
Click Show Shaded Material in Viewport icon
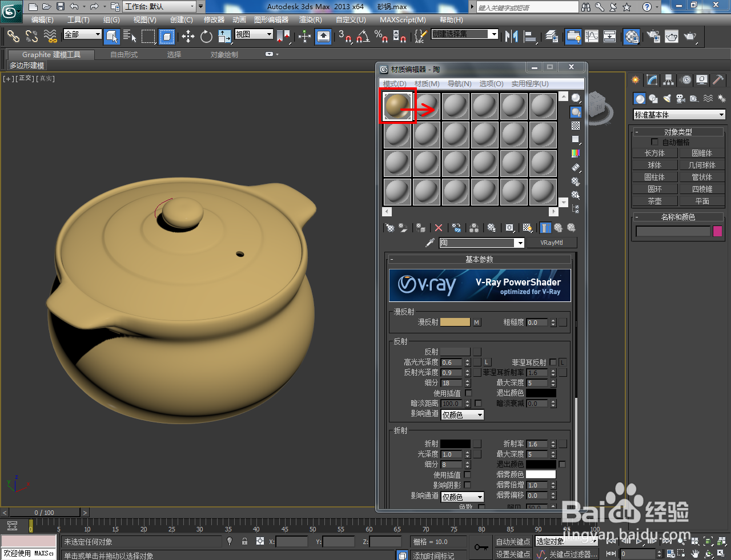(x=528, y=228)
